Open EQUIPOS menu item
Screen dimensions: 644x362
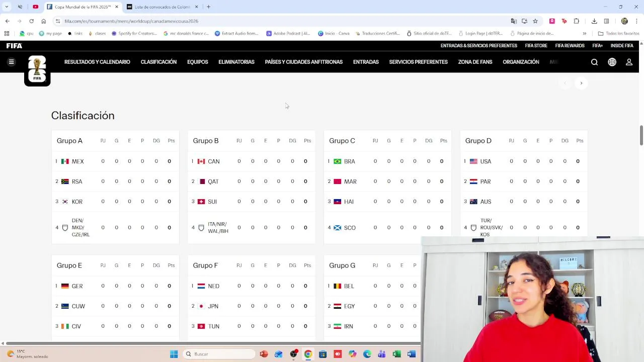tap(197, 62)
